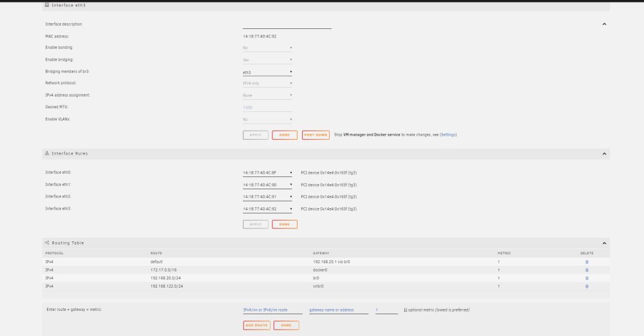Image resolution: width=644 pixels, height=336 pixels.
Task: Collapse the Interface eth3 section chevron
Action: coord(604,24)
